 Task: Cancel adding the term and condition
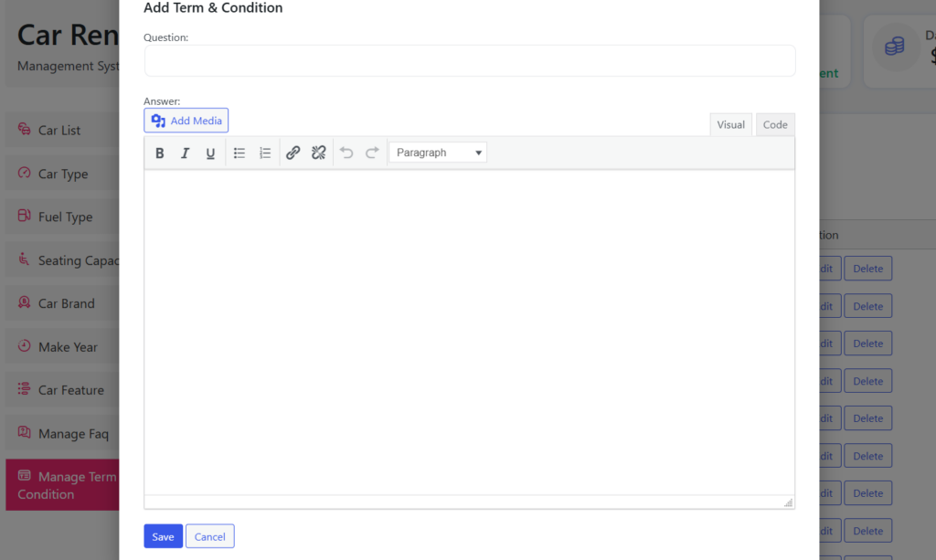click(x=210, y=536)
